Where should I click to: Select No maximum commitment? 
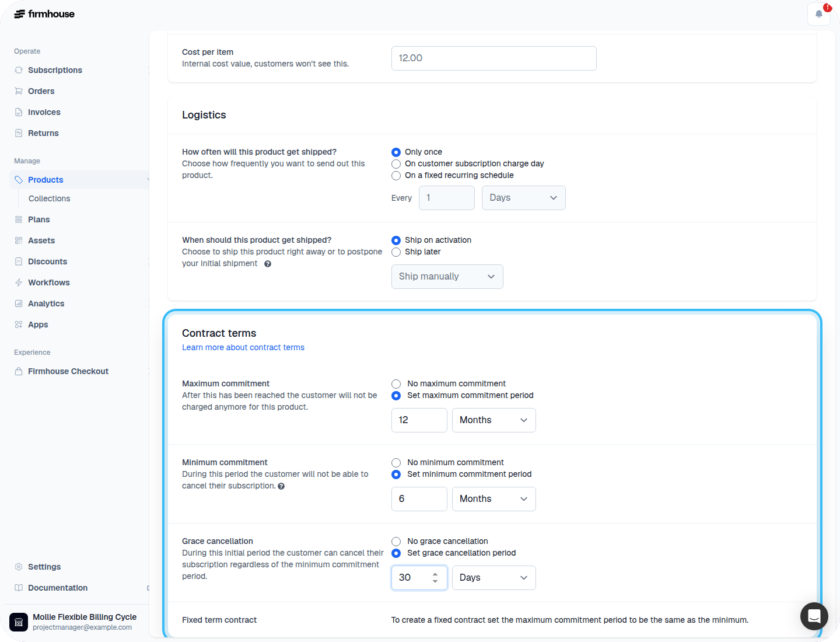point(396,384)
